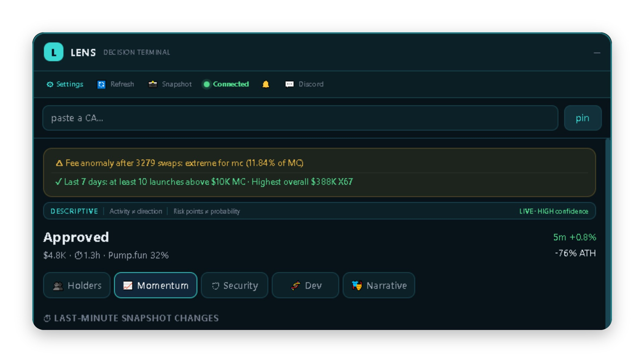Click the Connected status label
This screenshot has width=644, height=362.
click(x=231, y=84)
